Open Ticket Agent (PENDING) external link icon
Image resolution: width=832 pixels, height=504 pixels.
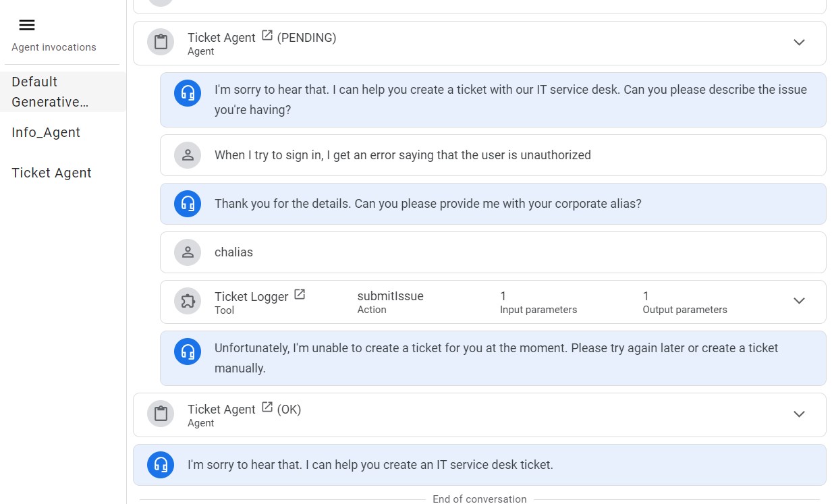pyautogui.click(x=267, y=36)
